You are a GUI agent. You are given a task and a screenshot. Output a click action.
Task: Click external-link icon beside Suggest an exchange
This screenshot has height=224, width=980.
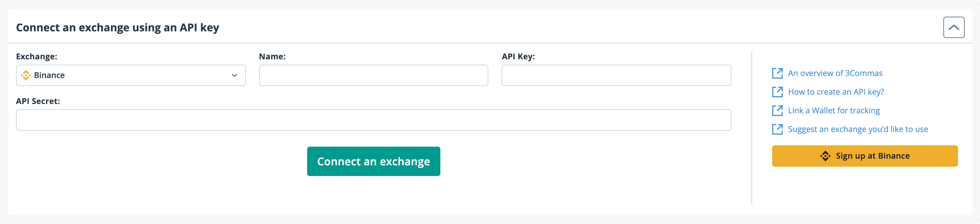pos(777,129)
